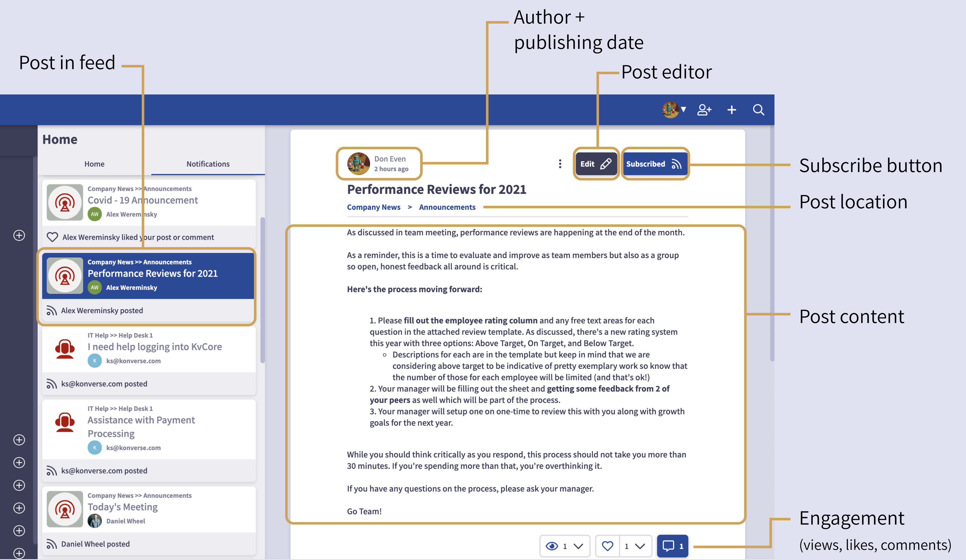Viewport: 966px width, 560px height.
Task: Click the heart like icon below post
Action: click(607, 546)
